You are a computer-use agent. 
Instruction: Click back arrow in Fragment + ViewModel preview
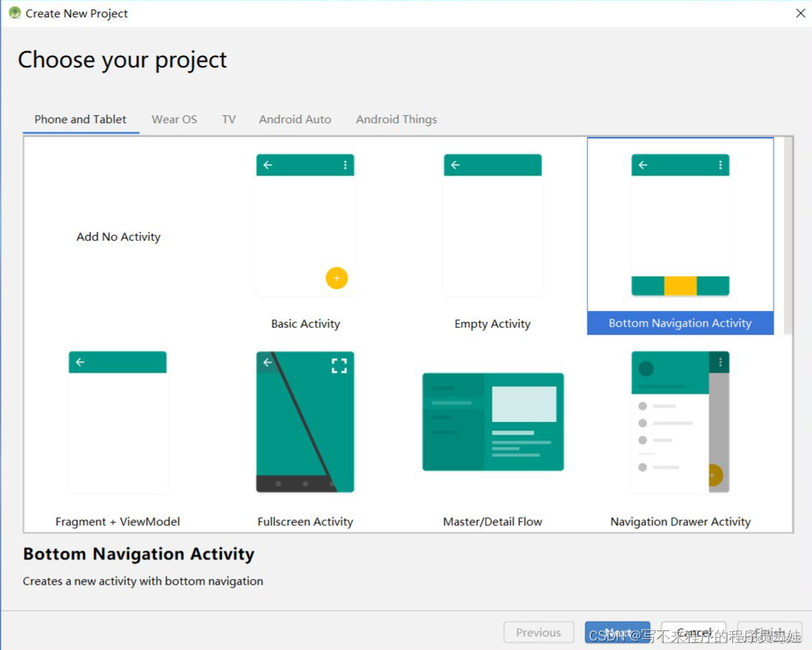coord(80,362)
